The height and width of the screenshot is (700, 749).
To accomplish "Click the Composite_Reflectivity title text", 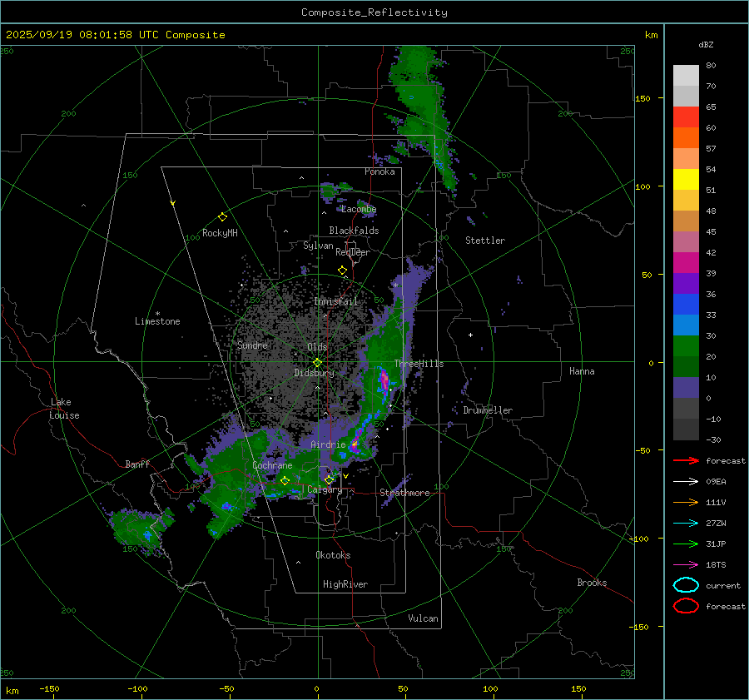I will (x=374, y=12).
